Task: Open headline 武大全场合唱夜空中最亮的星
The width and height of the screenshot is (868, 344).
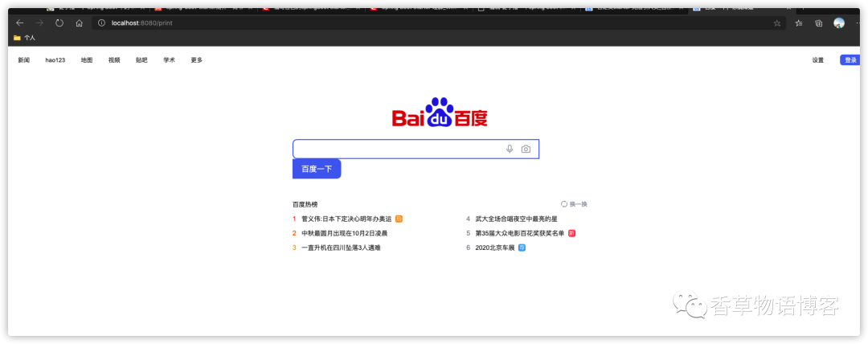Action: tap(517, 219)
